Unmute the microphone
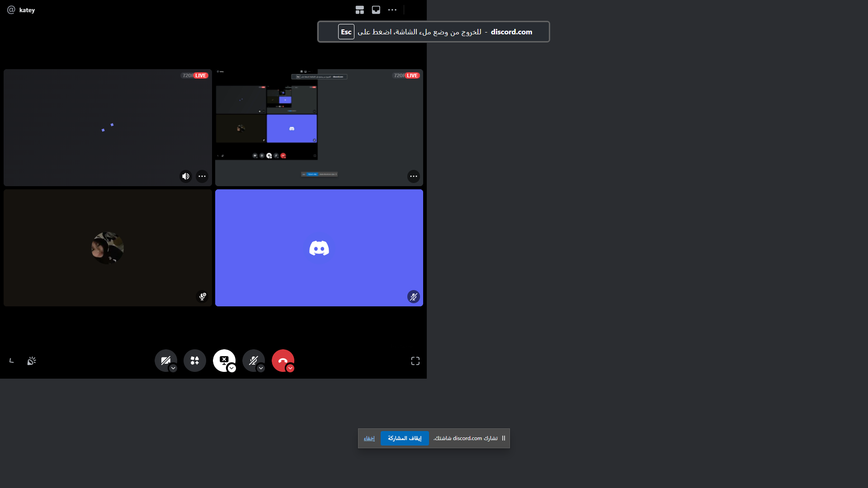This screenshot has width=868, height=488. 253,361
